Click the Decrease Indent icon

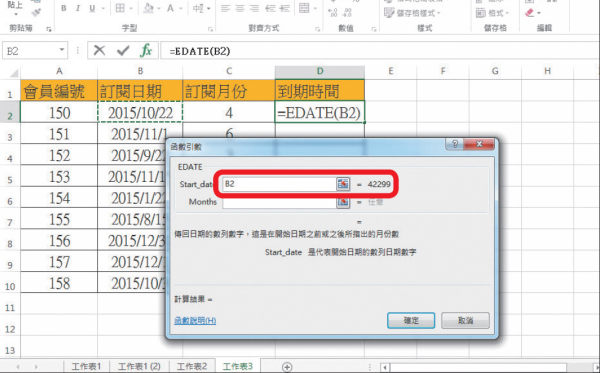point(270,8)
